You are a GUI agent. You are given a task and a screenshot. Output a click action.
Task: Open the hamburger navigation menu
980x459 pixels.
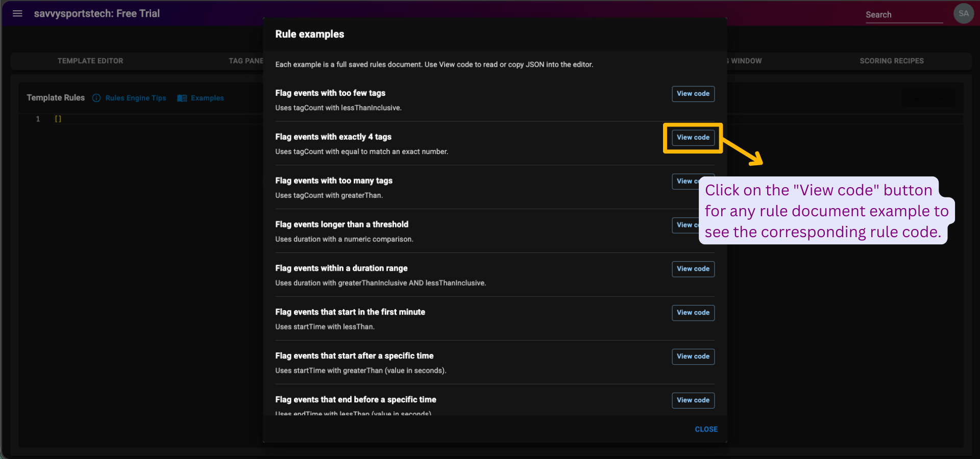tap(17, 14)
